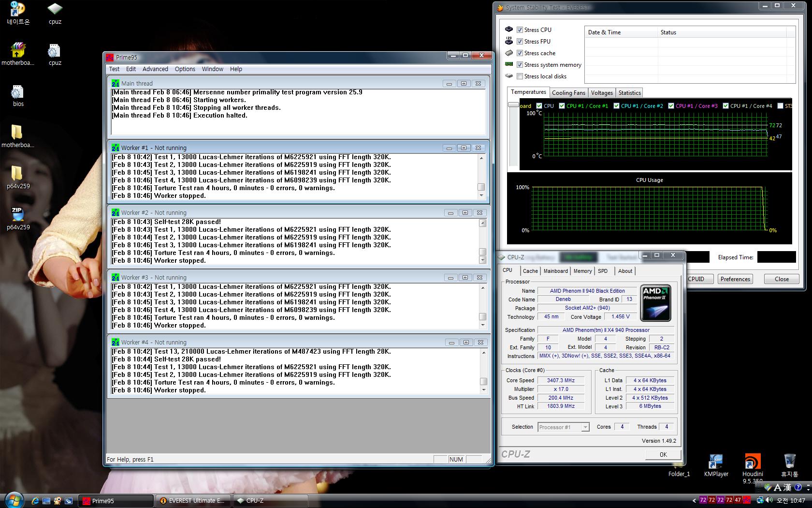
Task: Open Prime95 Test menu
Action: 114,69
